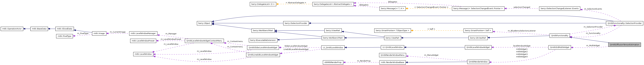Image resolution: width=644 pixels, height=65 pixels.
Task: Open the QmitkSliderLevelWindowWidget node
Action: click(x=263, y=47)
